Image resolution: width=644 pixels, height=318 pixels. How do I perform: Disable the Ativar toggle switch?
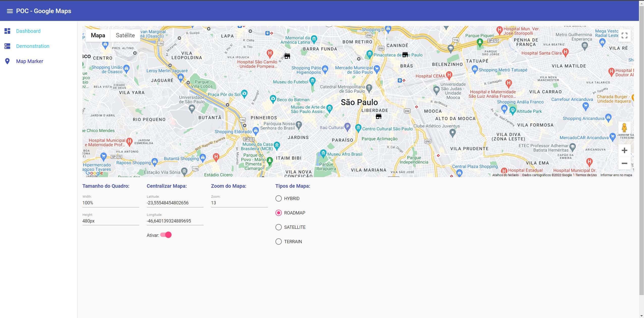[x=166, y=235]
